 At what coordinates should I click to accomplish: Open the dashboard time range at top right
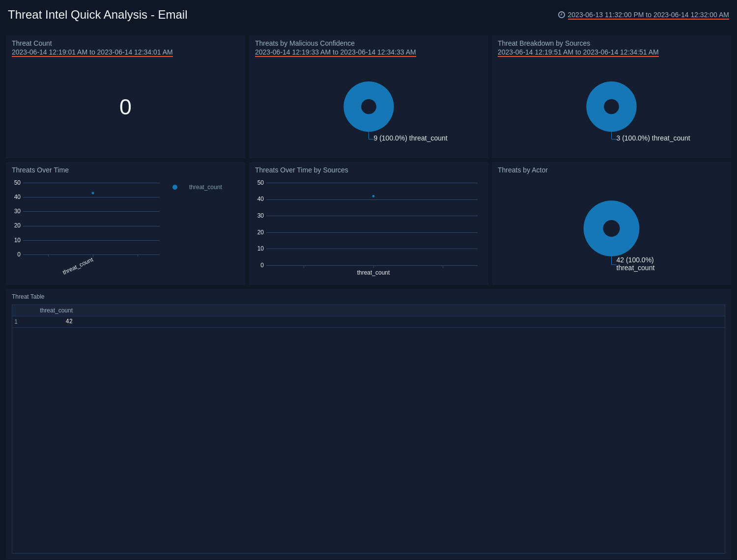[x=648, y=15]
